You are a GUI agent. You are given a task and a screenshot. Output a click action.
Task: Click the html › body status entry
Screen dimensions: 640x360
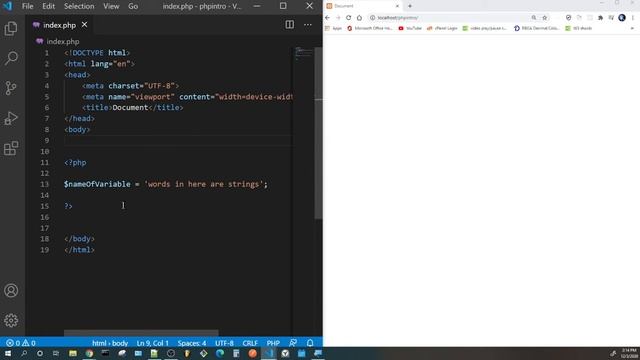tap(110, 343)
